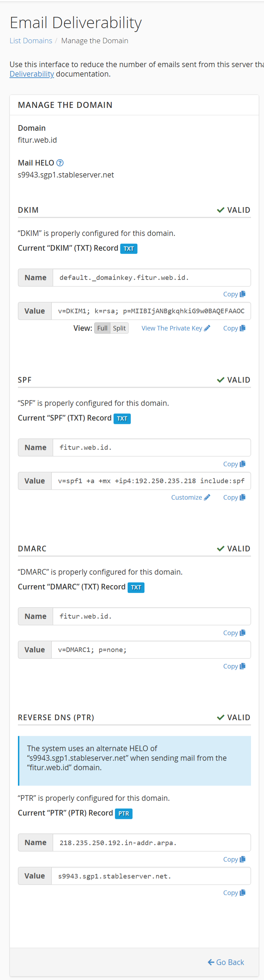Go to List Domains breadcrumb
This screenshot has height=980, width=264.
click(x=31, y=41)
